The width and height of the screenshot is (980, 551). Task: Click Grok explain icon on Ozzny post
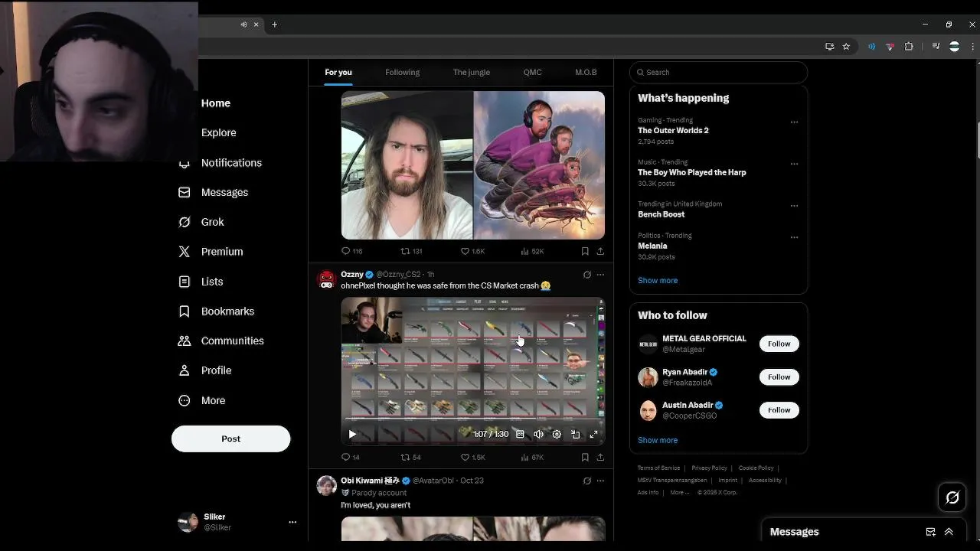pos(587,275)
